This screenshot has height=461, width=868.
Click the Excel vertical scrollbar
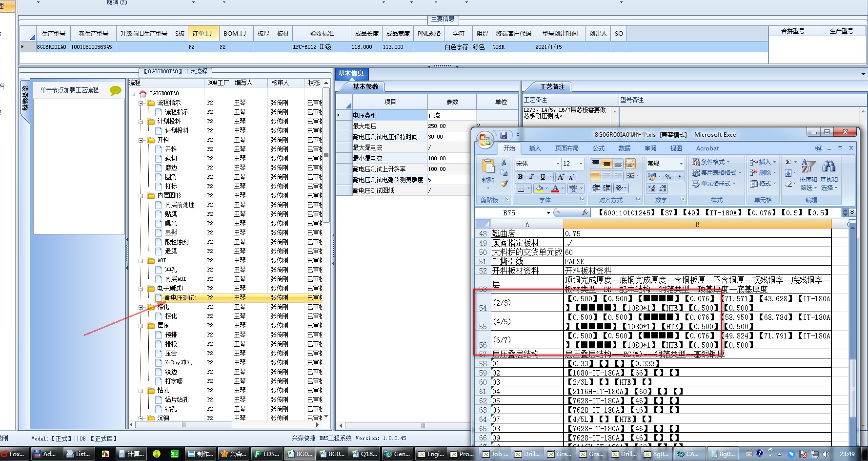(x=852, y=332)
